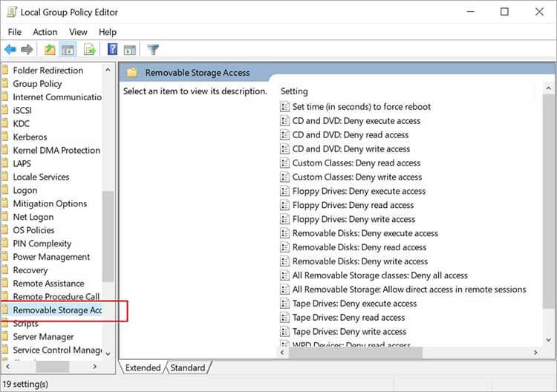Select the Recovery tree folder
This screenshot has height=392, width=557.
[x=30, y=270]
